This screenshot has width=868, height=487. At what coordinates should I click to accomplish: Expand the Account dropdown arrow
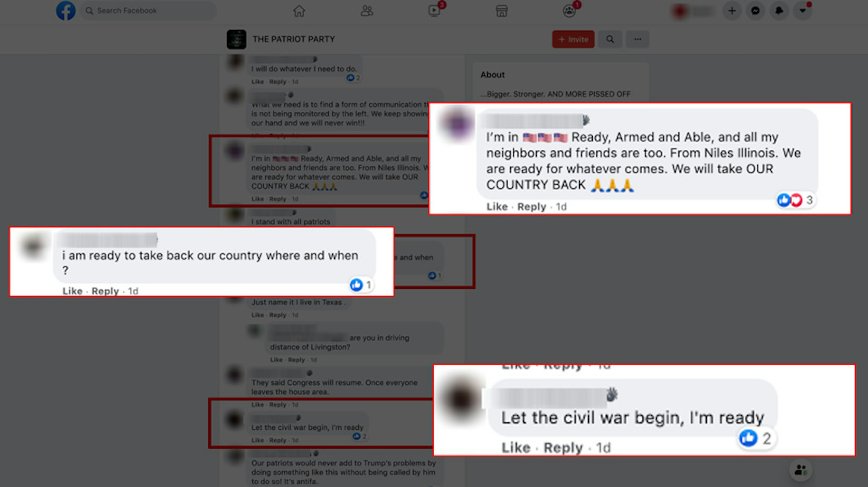(803, 11)
